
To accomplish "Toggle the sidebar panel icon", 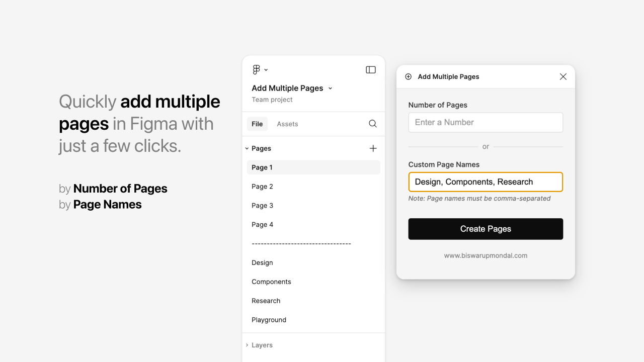I will click(x=371, y=70).
